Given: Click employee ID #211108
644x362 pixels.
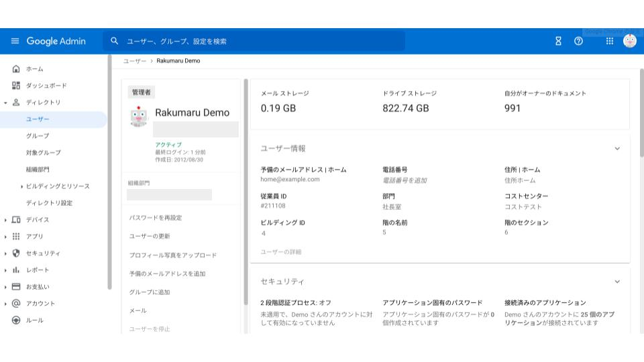Looking at the screenshot, I should coord(273,206).
